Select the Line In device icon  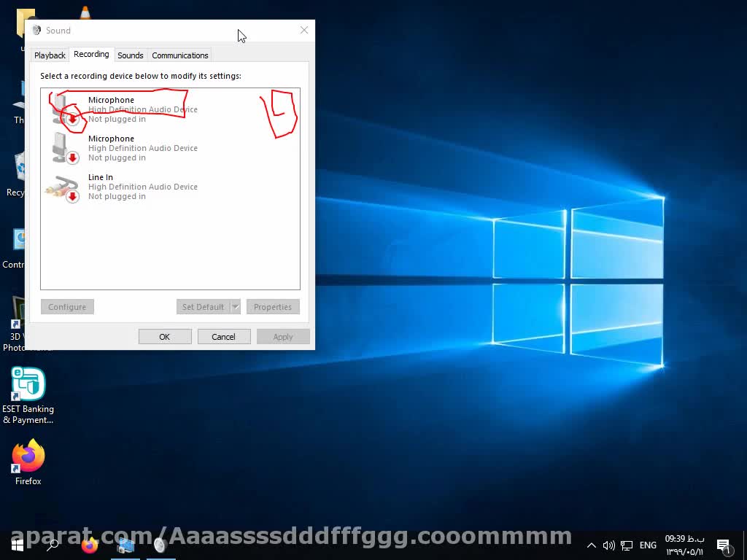[63, 187]
